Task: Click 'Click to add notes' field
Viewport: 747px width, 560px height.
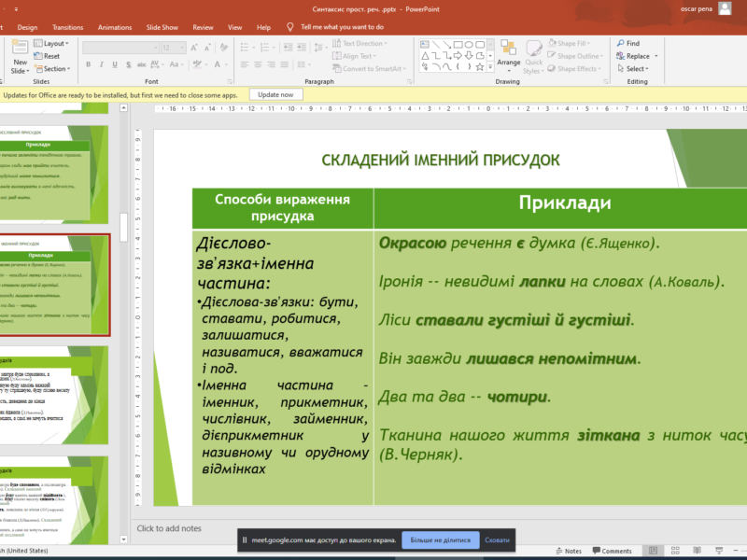Action: click(169, 528)
